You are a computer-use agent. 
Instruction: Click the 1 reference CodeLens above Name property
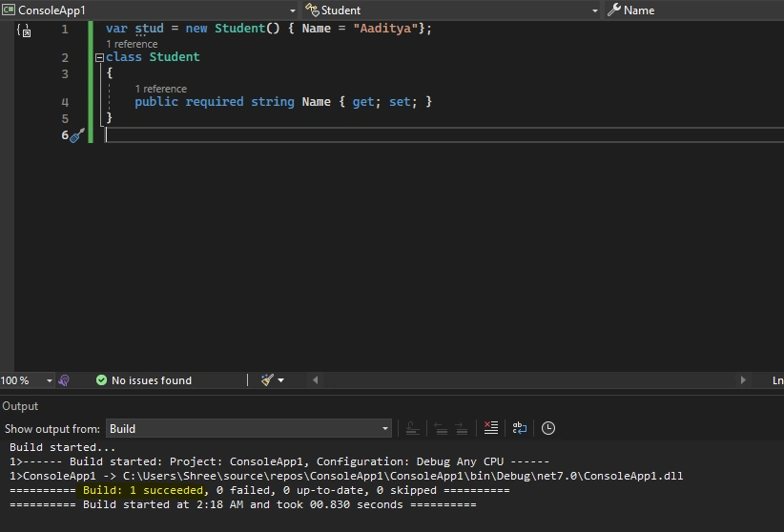(160, 89)
